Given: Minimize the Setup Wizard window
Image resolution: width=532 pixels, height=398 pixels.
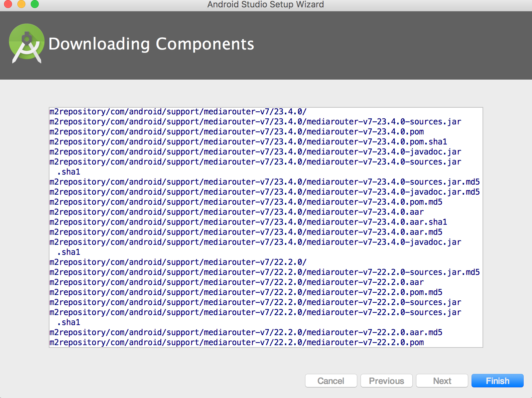Looking at the screenshot, I should point(21,4).
